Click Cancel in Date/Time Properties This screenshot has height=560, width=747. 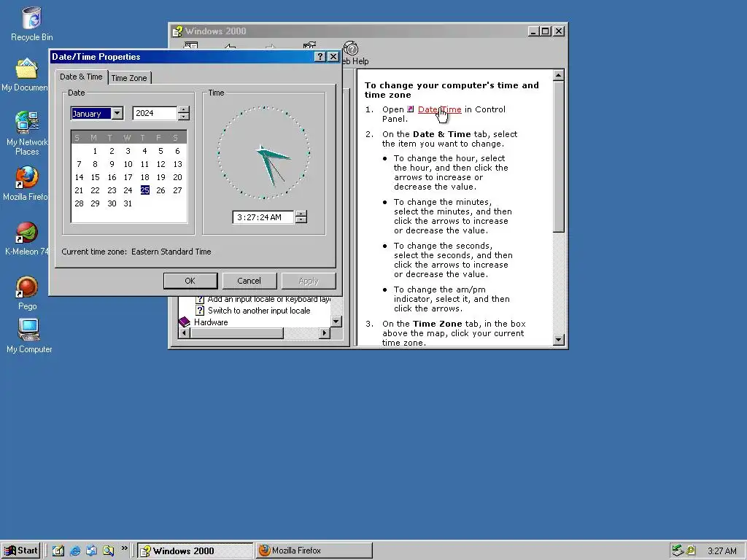pos(249,281)
